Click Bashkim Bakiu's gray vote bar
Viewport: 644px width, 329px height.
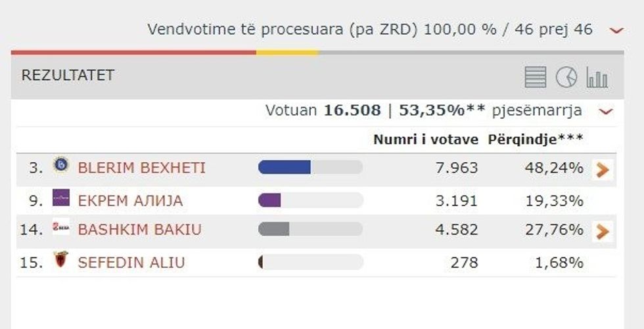coord(274,229)
